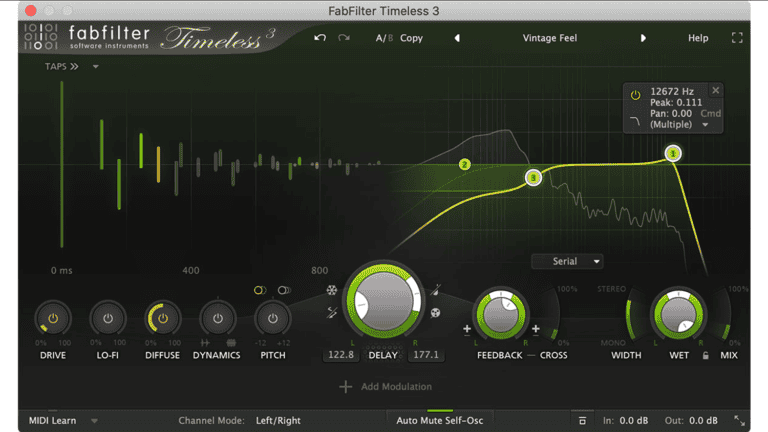Click the DYNAMICS compress mode icon
The image size is (768, 432).
click(231, 343)
